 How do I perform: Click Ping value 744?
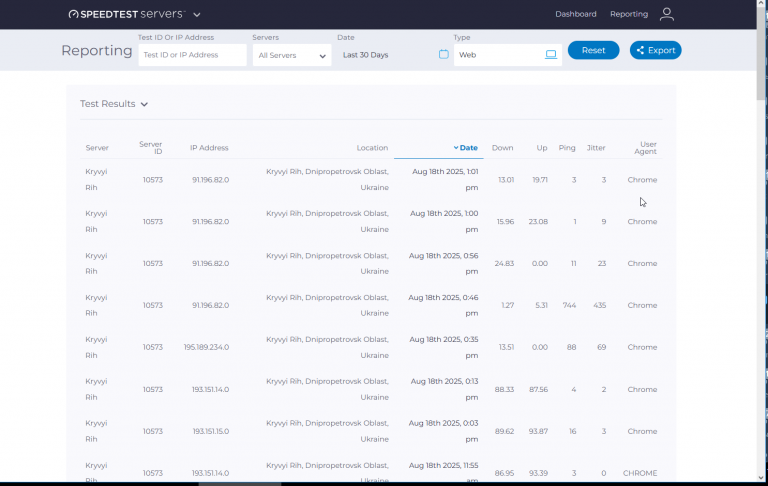pos(569,305)
